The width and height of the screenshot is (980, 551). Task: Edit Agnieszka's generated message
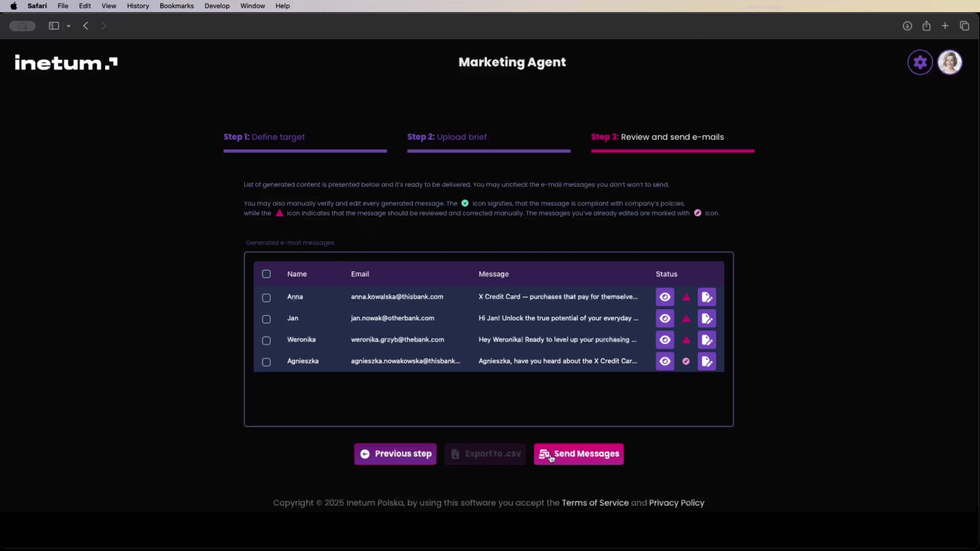pos(706,361)
